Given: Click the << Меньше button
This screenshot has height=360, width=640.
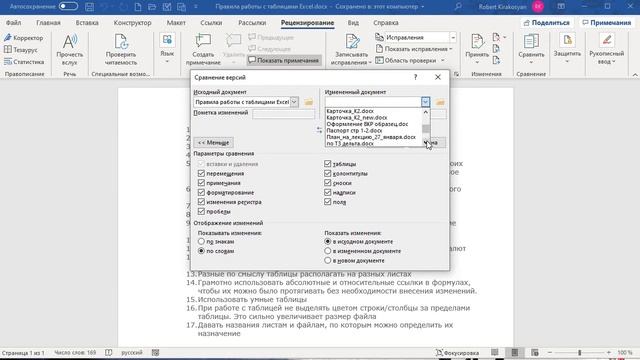Looking at the screenshot, I should click(213, 142).
